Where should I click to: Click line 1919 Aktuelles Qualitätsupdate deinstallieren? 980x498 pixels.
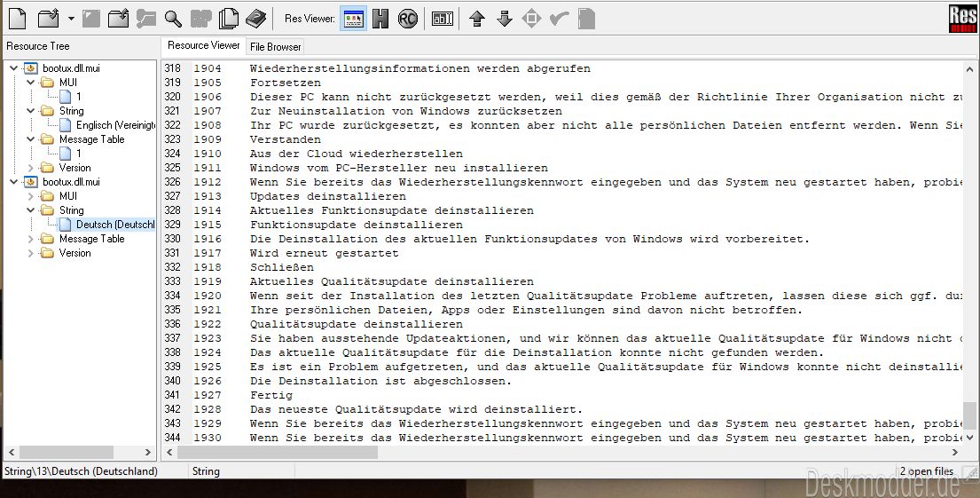pos(392,281)
